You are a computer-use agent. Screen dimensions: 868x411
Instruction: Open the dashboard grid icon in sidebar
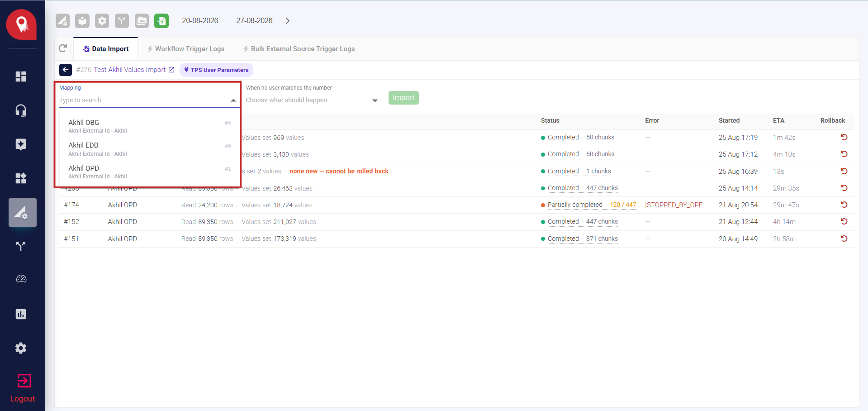pyautogui.click(x=21, y=76)
